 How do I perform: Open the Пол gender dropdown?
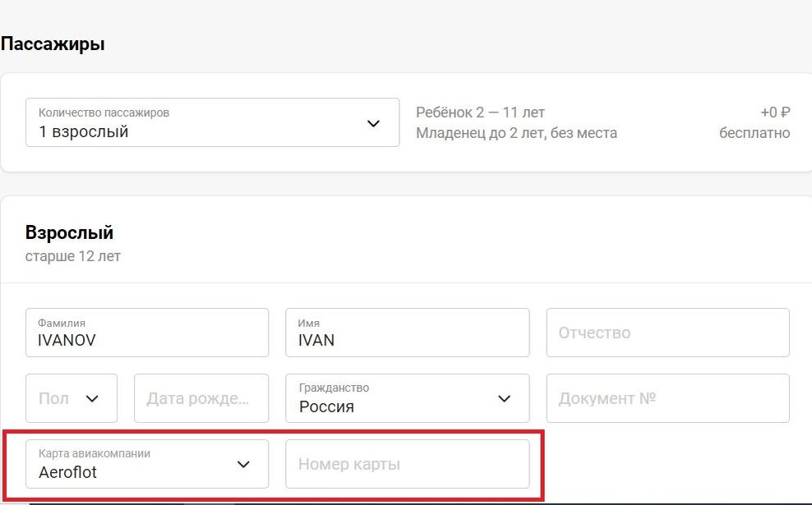point(72,398)
